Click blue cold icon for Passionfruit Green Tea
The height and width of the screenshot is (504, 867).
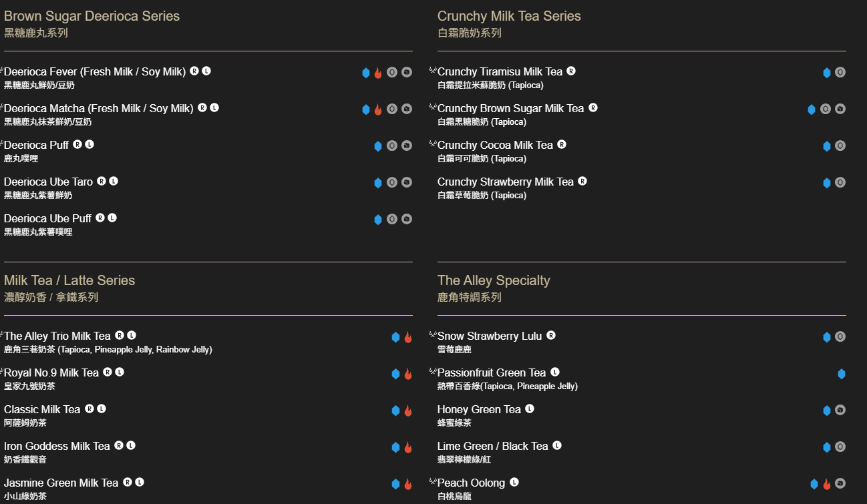coord(842,374)
